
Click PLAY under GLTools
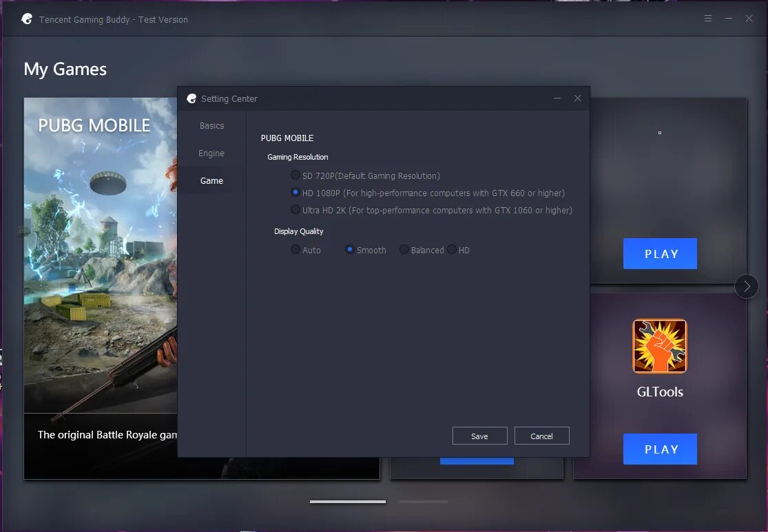click(x=660, y=449)
